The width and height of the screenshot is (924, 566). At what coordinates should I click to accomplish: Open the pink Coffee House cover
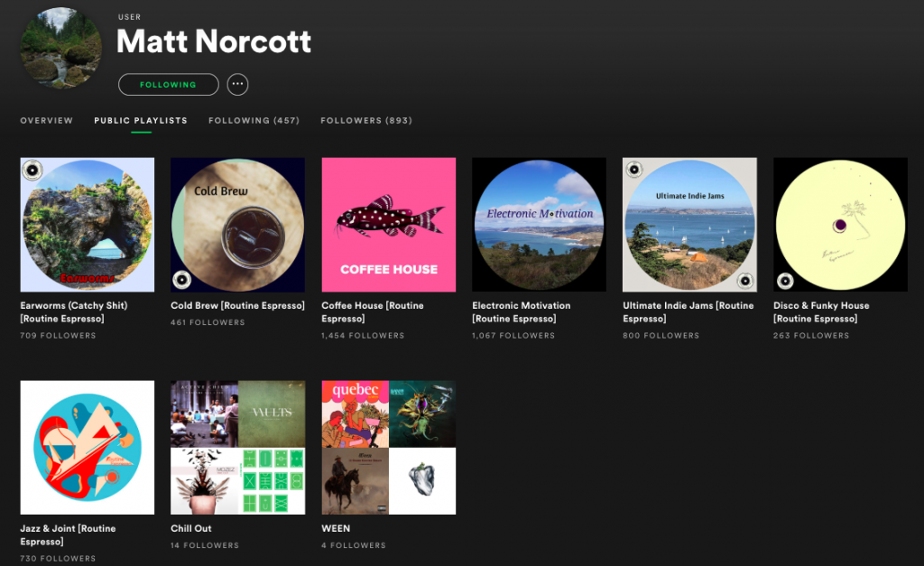(389, 225)
